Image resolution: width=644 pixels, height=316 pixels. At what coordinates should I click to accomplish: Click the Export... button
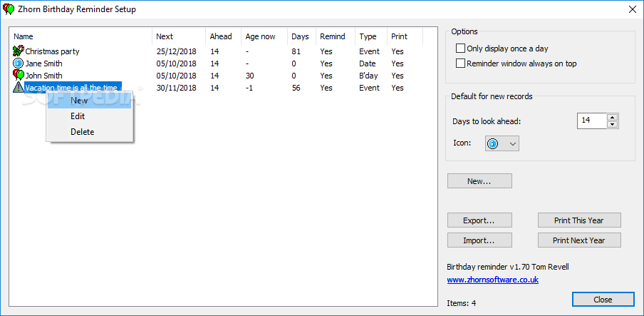click(x=479, y=220)
